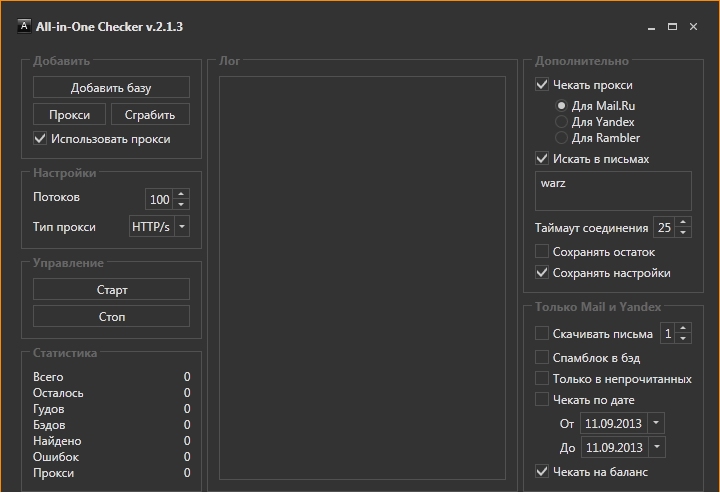The width and height of the screenshot is (720, 495).
Task: Click the Гудов statistics label
Action: [49, 409]
